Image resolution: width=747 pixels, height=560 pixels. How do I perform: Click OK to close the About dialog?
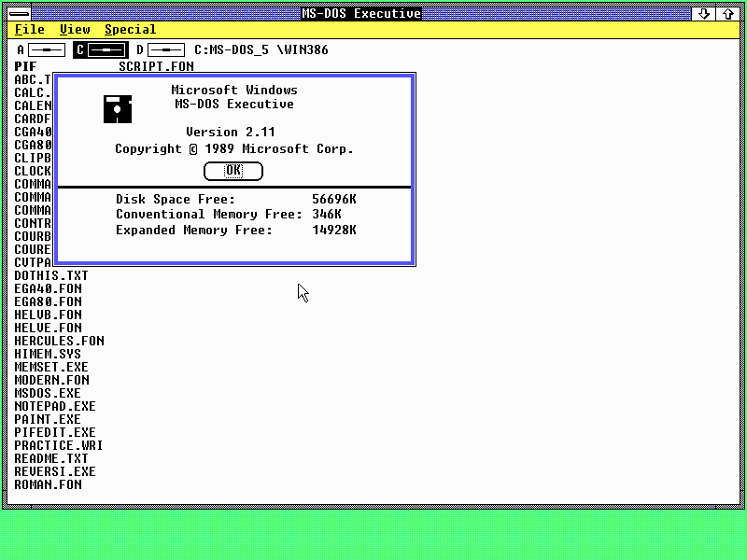[233, 171]
